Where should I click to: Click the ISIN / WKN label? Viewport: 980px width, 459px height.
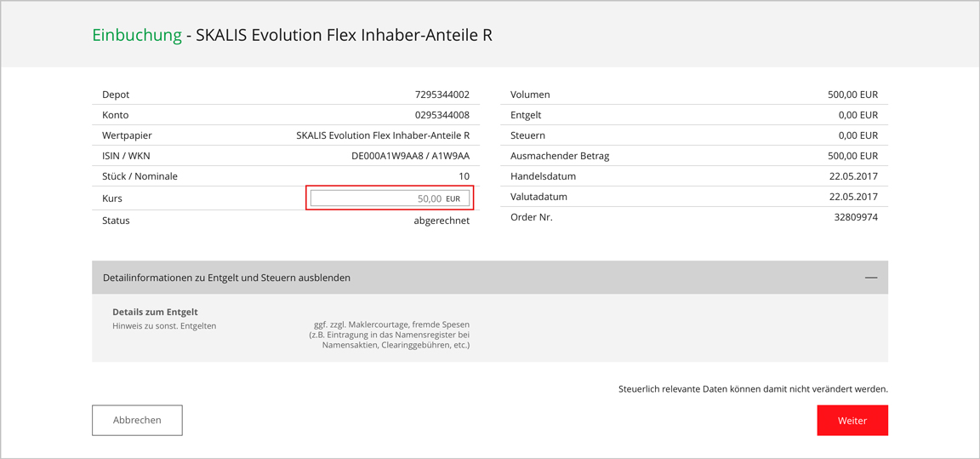coord(126,157)
